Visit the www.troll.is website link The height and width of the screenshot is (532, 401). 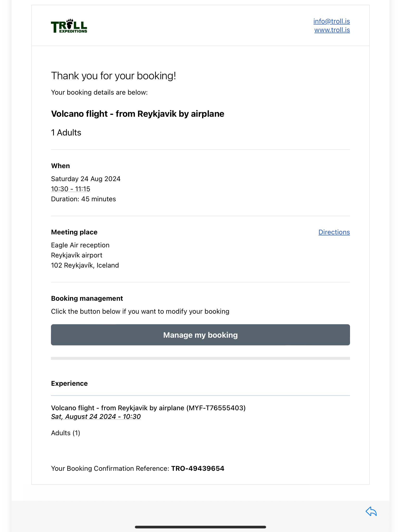point(332,30)
